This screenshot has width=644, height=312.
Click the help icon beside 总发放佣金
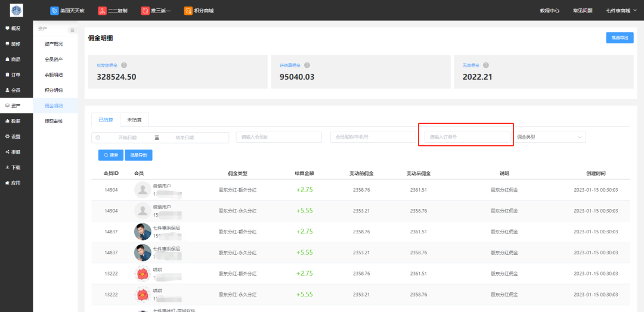point(124,65)
